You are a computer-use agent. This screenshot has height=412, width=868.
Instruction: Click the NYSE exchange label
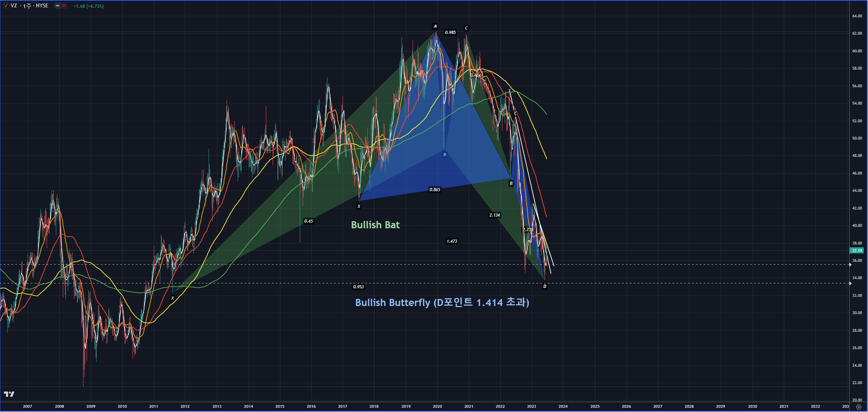pos(42,6)
